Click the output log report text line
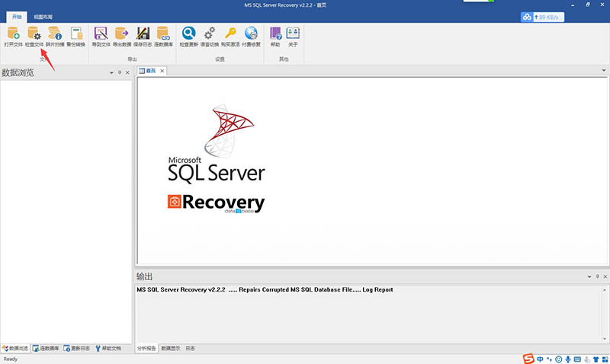This screenshot has height=364, width=610. point(265,290)
